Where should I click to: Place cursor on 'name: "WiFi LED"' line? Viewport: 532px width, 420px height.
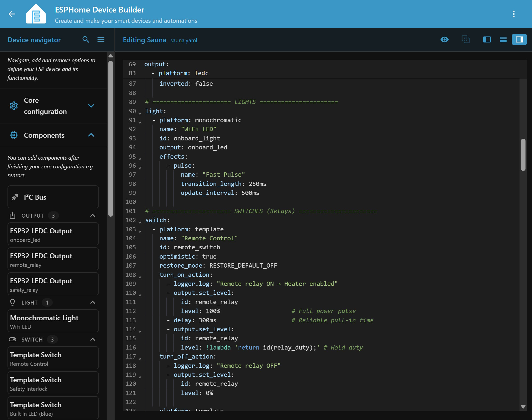click(188, 129)
